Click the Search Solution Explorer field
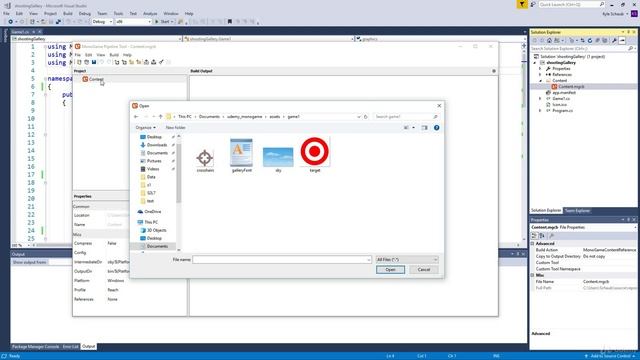Image resolution: width=640 pixels, height=360 pixels. click(x=583, y=49)
